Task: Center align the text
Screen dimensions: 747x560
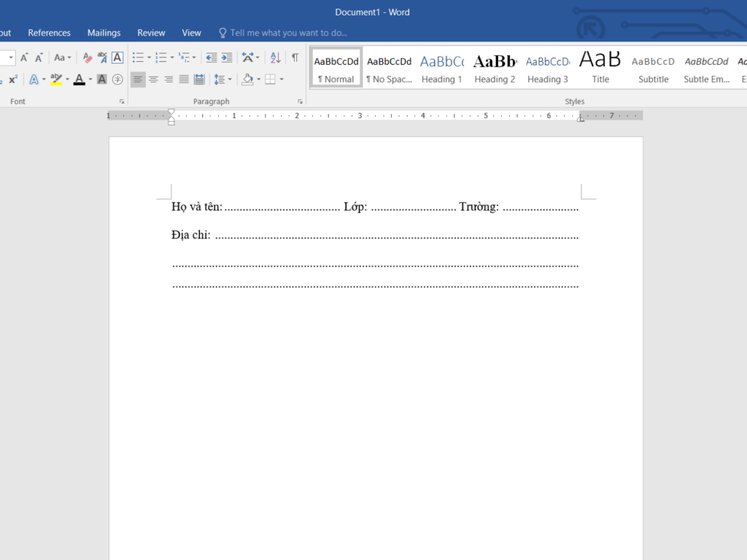Action: (x=153, y=79)
